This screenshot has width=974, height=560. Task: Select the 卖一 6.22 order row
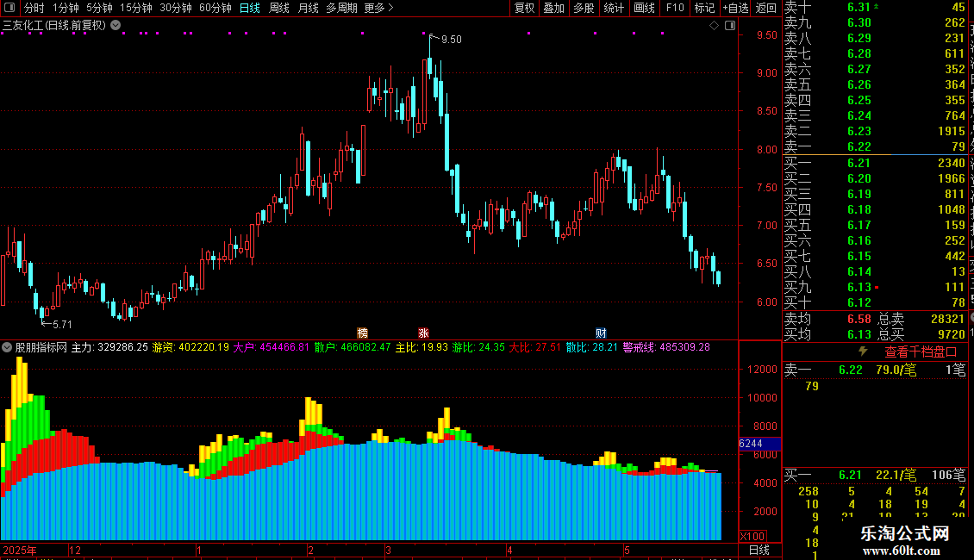click(x=875, y=146)
